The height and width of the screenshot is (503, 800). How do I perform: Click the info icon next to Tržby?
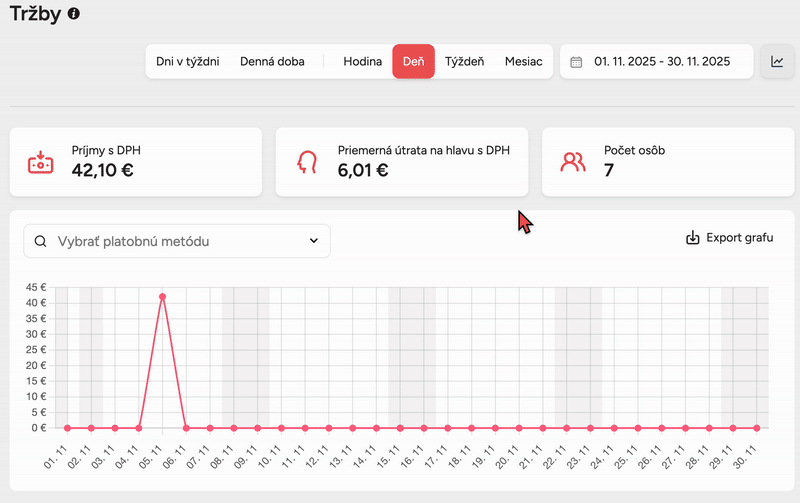tap(74, 14)
